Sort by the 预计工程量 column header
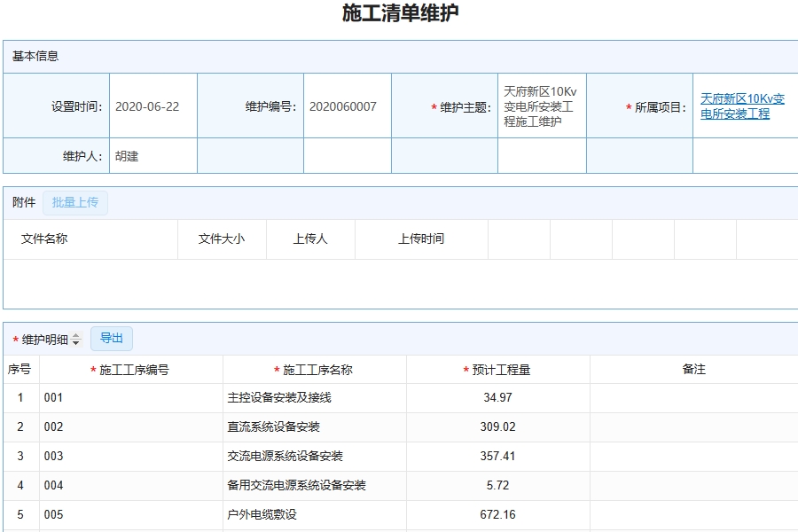Viewport: 798px width, 532px height. tap(497, 368)
